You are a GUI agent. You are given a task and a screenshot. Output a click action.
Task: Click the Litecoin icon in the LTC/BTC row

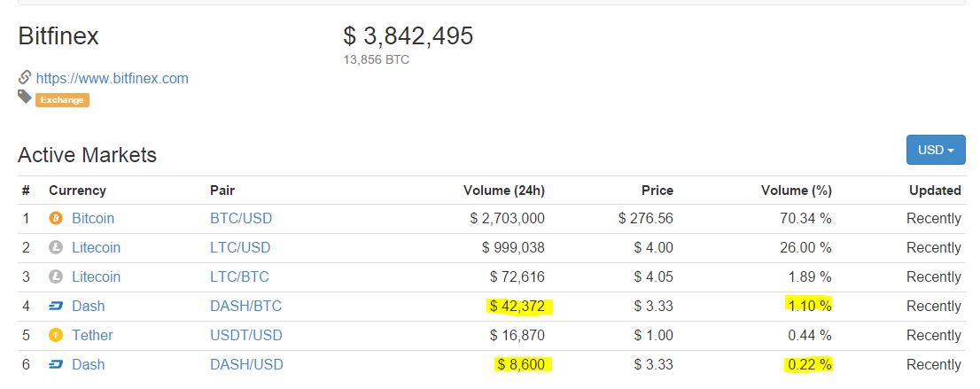click(x=56, y=277)
